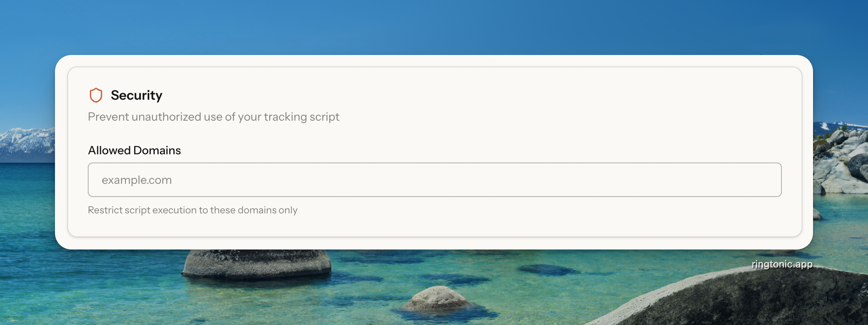Click the snowy mountain on the left edge
Screen dimensions: 868x325
(25, 140)
